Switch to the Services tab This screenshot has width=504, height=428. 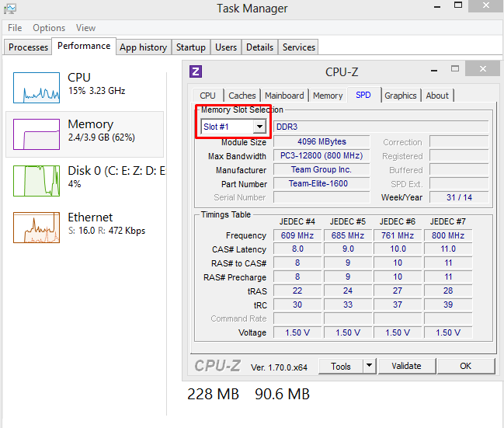pos(299,47)
